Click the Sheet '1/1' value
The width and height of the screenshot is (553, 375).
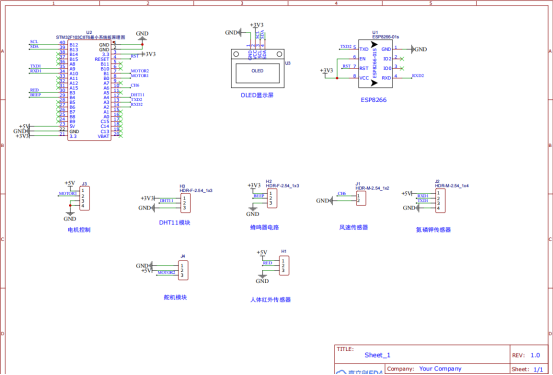point(538,369)
